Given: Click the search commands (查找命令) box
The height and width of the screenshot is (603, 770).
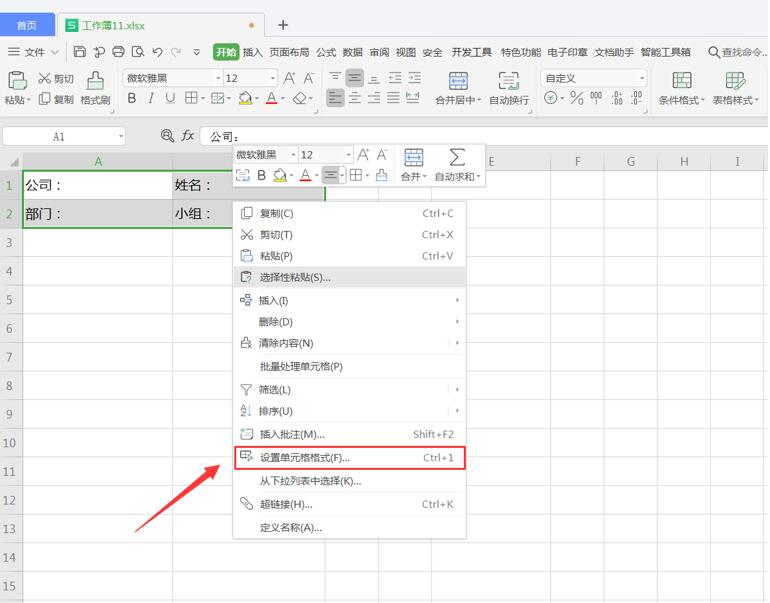Looking at the screenshot, I should coord(737,52).
